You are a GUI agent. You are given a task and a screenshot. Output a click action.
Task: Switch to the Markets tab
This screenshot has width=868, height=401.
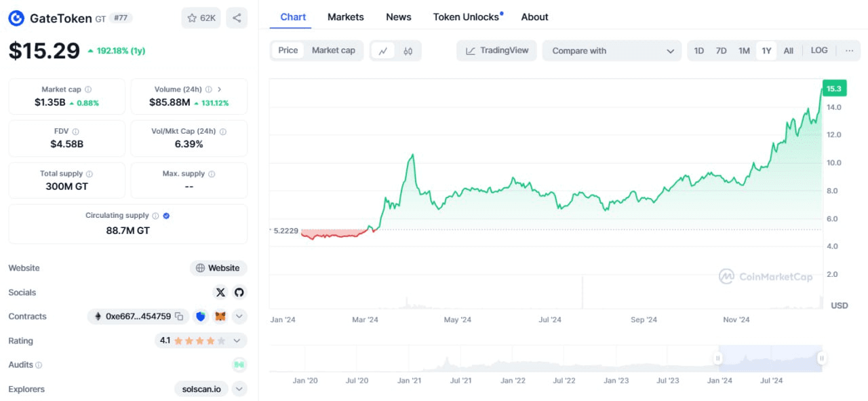(345, 17)
